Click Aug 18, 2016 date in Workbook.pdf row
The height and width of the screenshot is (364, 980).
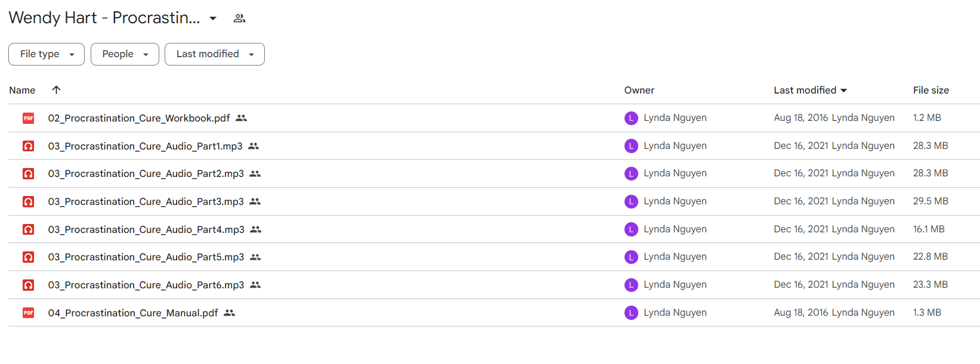coord(801,118)
